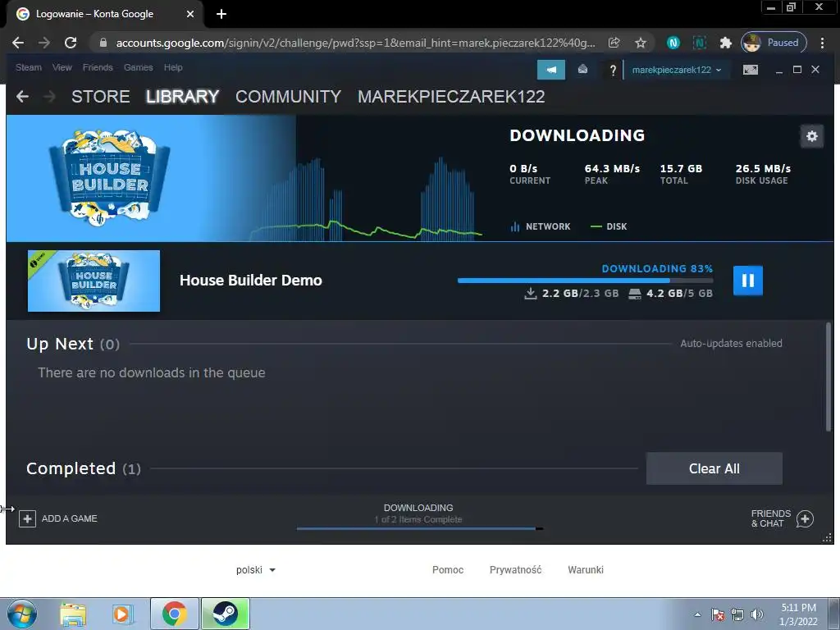The width and height of the screenshot is (840, 630).
Task: Click Steam downloads page scrollbar
Action: (829, 377)
